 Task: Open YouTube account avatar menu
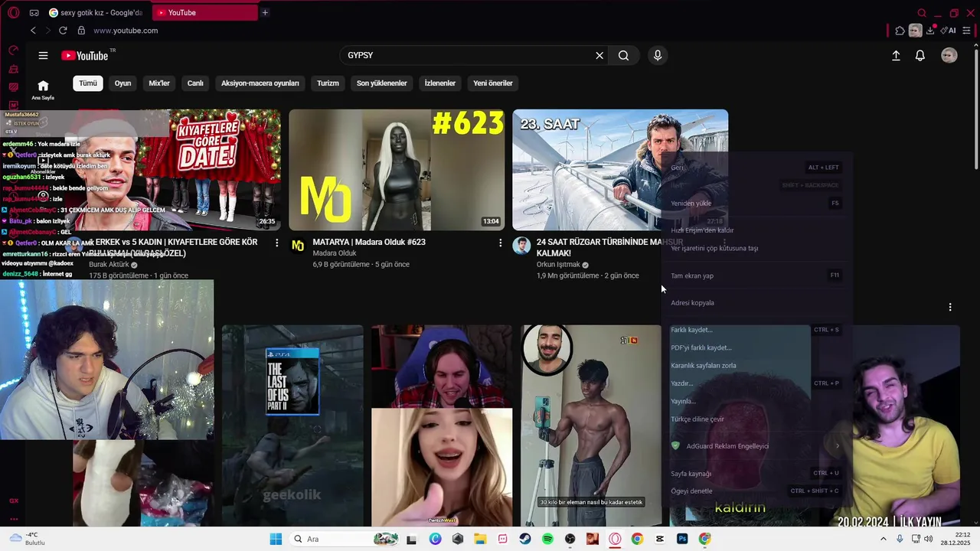[949, 55]
